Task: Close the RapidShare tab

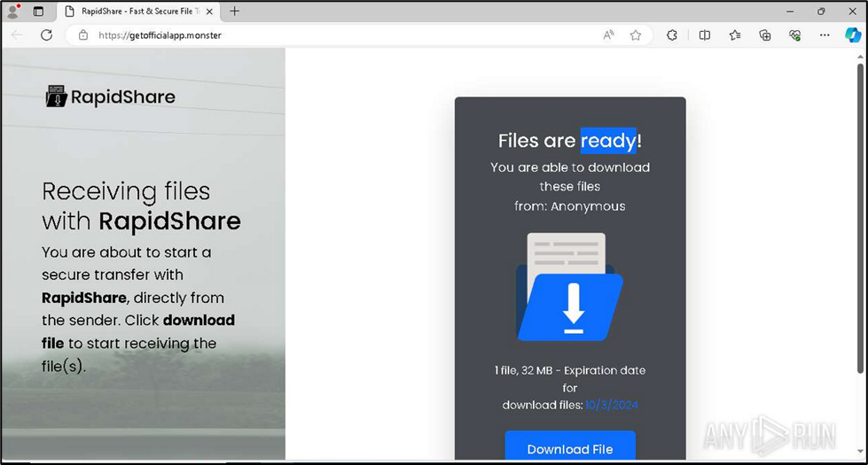Action: pyautogui.click(x=209, y=11)
